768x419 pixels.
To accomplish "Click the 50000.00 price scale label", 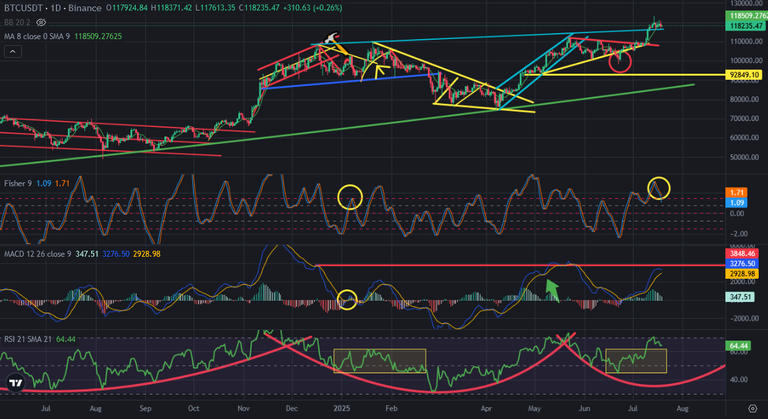I will (x=746, y=157).
